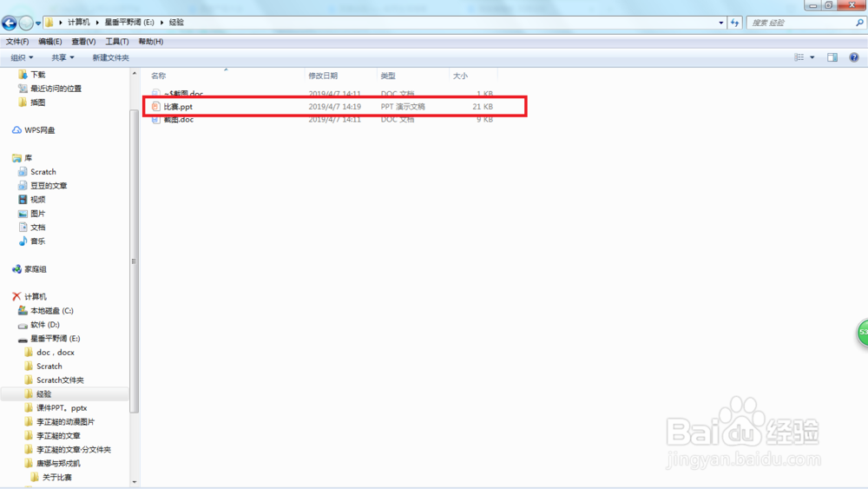Click the Back navigation arrow
Screen dimensions: 868x489
(x=9, y=23)
